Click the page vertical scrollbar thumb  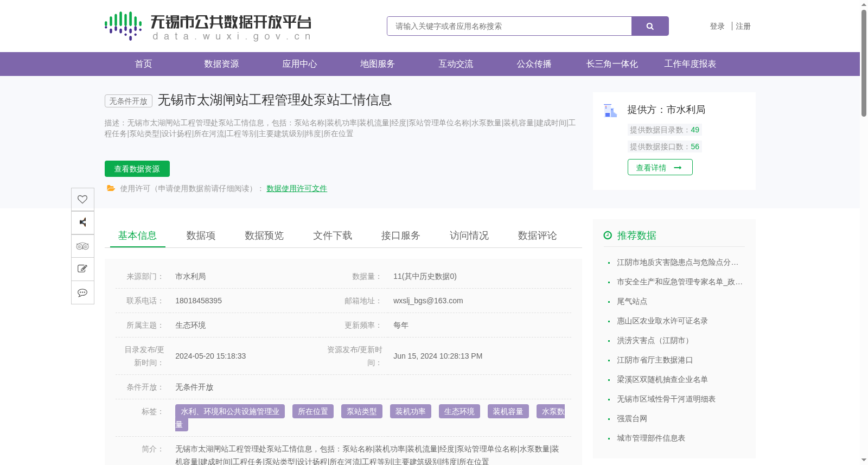864,62
